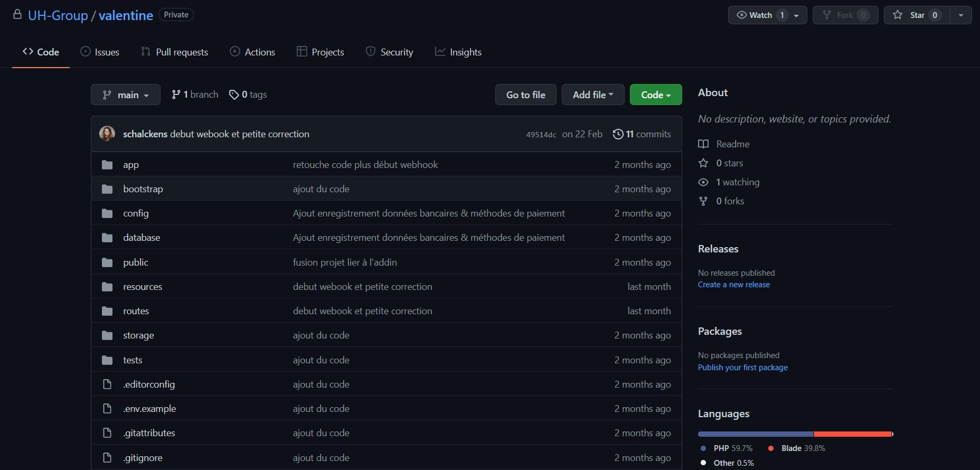The height and width of the screenshot is (470, 980).
Task: Switch to the Code tab
Action: (x=41, y=52)
